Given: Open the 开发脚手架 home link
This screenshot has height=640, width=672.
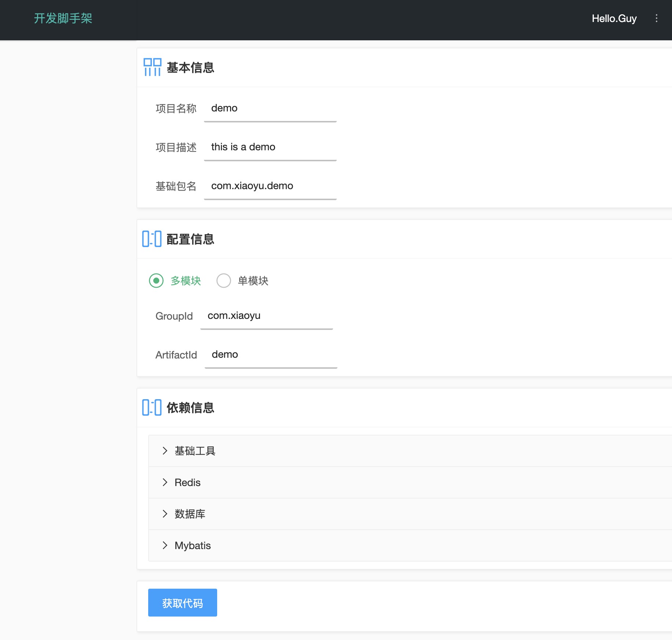Looking at the screenshot, I should click(x=63, y=18).
